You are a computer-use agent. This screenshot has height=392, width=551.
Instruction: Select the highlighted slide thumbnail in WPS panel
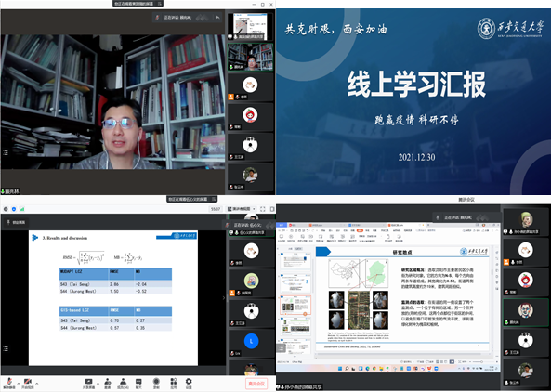(x=295, y=305)
